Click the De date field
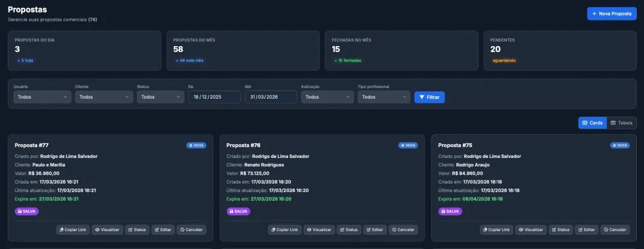The width and height of the screenshot is (644, 249). pyautogui.click(x=215, y=97)
